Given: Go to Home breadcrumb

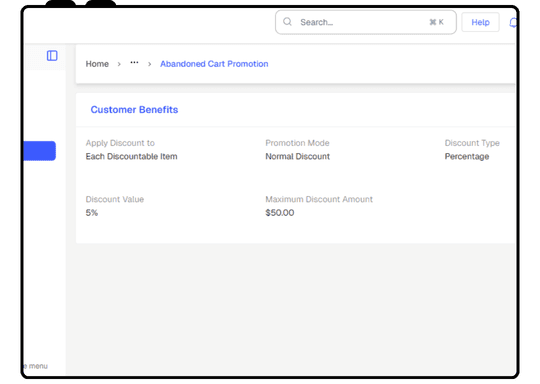Looking at the screenshot, I should coord(97,64).
